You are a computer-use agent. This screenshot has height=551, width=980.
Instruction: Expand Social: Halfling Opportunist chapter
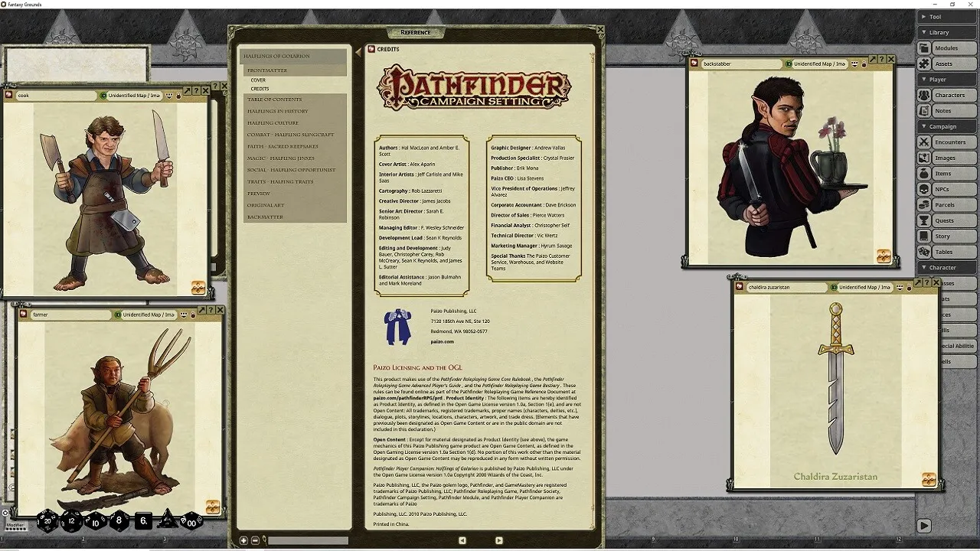click(295, 170)
